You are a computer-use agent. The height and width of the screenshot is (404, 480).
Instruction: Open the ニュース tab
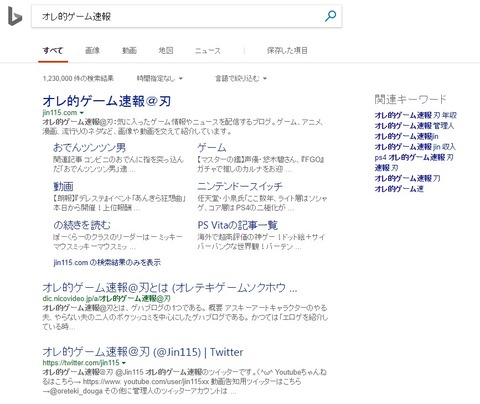pyautogui.click(x=208, y=51)
